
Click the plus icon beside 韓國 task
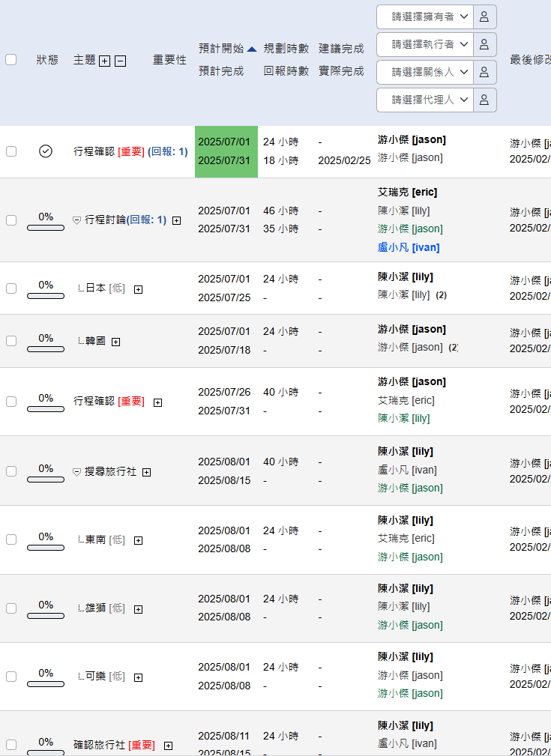point(115,342)
